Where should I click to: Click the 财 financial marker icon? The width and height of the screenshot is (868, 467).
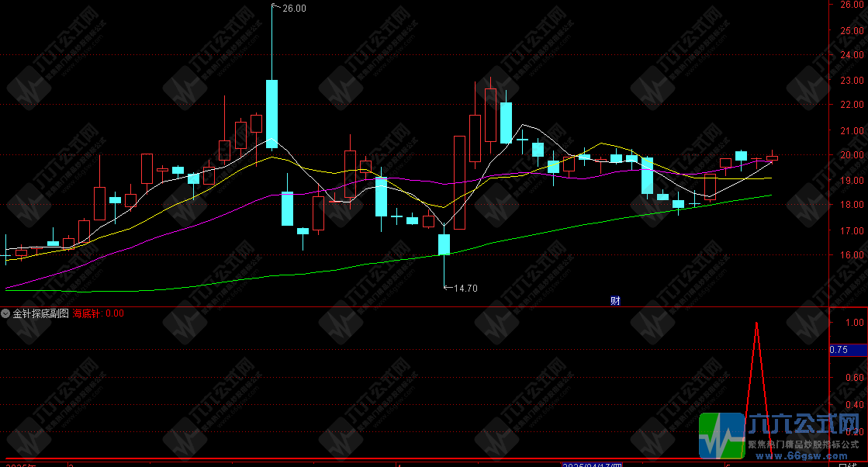[x=615, y=301]
